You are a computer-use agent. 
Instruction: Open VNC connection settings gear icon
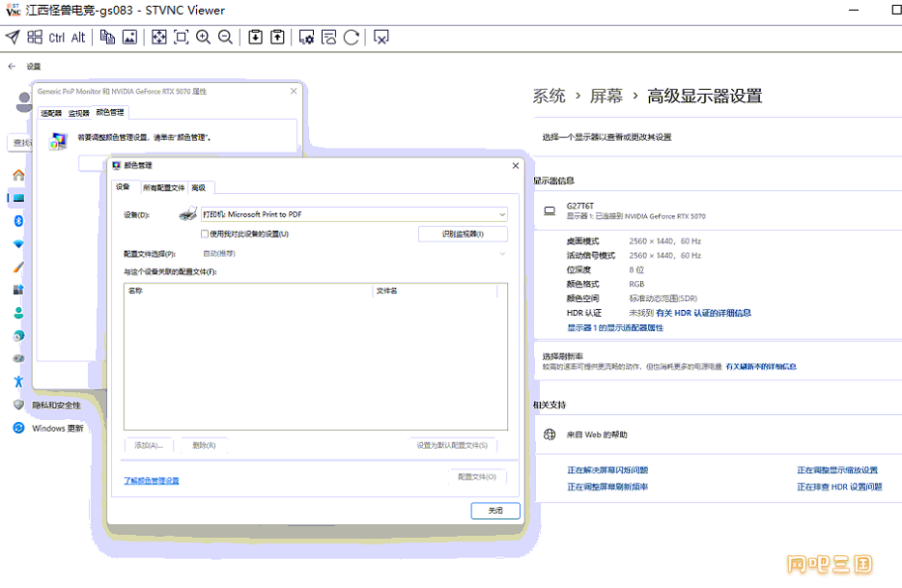(x=306, y=38)
